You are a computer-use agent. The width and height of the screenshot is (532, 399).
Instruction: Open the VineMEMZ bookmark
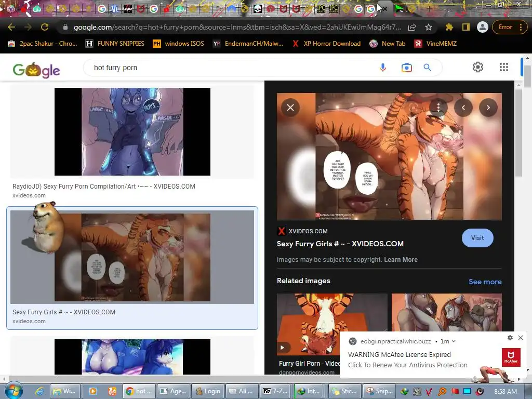tap(435, 44)
